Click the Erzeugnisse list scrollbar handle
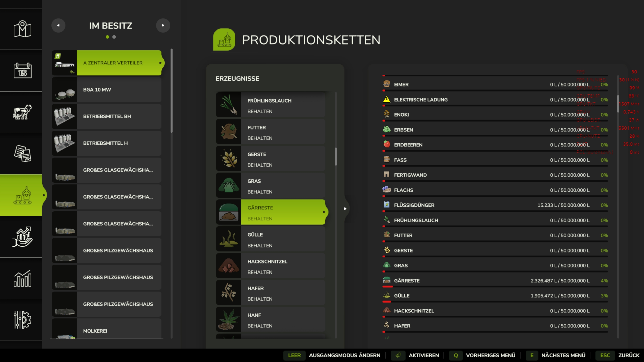 pyautogui.click(x=336, y=157)
